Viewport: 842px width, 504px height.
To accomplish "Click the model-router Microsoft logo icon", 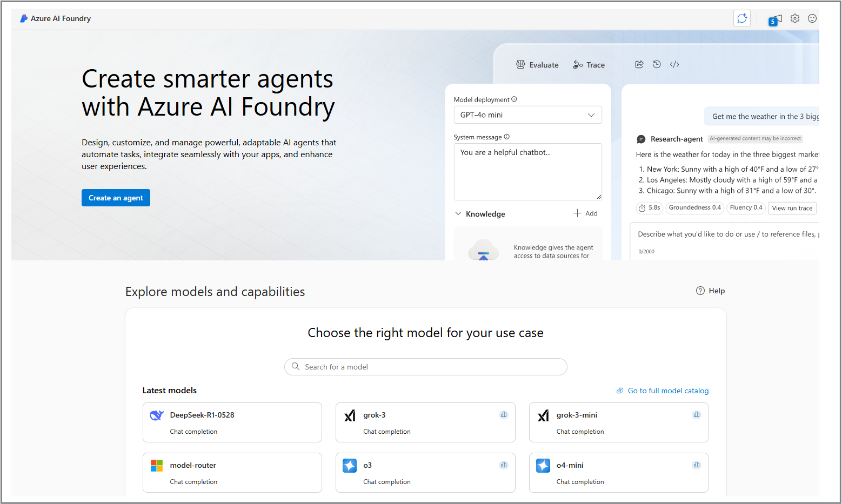I will pyautogui.click(x=157, y=465).
